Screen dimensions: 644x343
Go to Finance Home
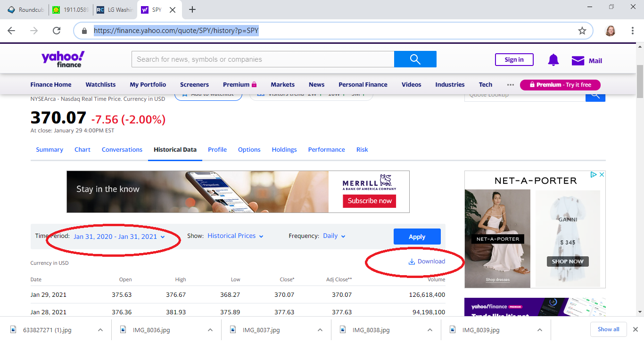point(51,84)
